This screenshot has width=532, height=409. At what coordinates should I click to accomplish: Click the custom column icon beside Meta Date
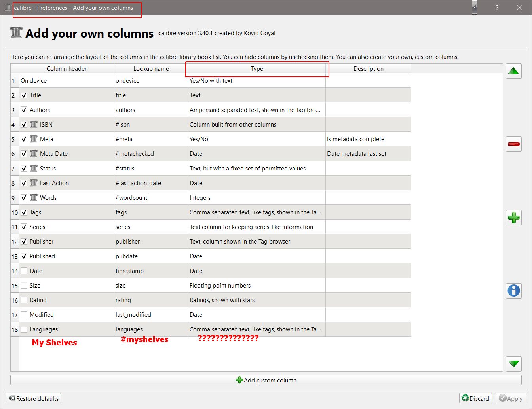[34, 153]
